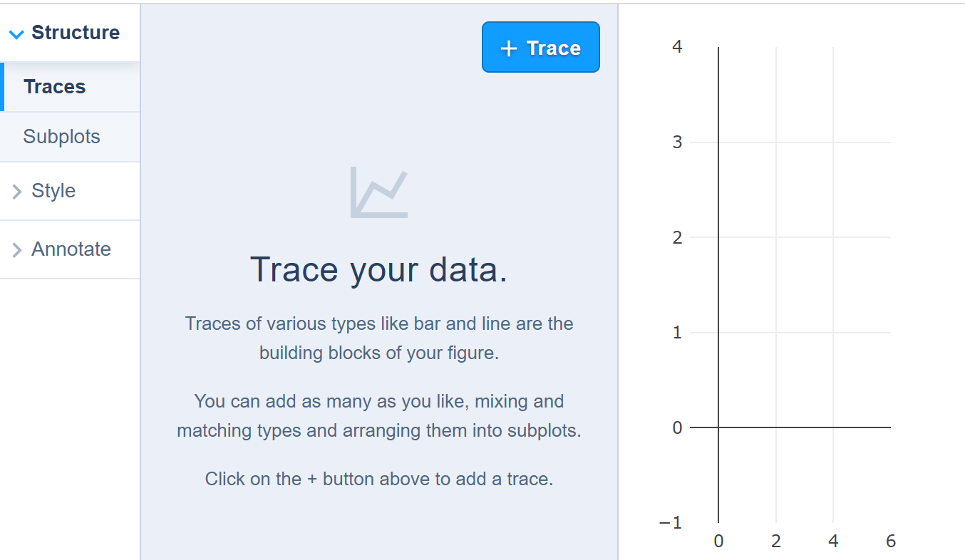Image resolution: width=965 pixels, height=560 pixels.
Task: Click the right-facing chevron beside Annotate
Action: tap(16, 249)
